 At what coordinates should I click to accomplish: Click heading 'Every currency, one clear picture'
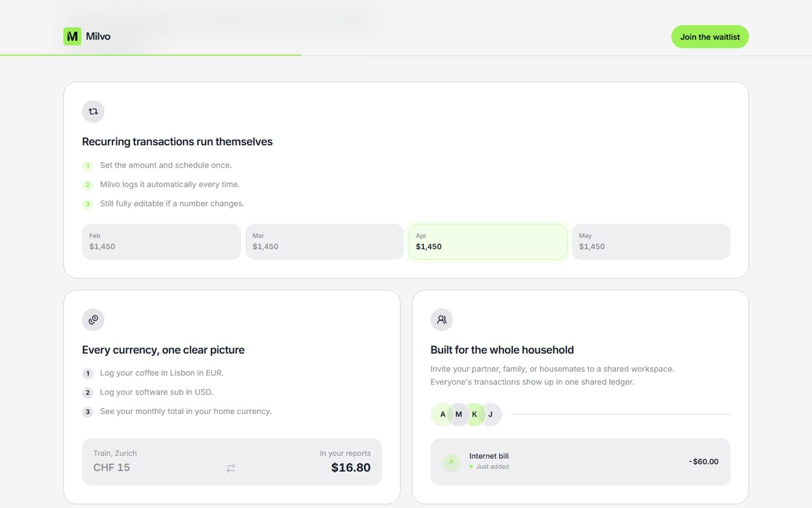pyautogui.click(x=163, y=350)
